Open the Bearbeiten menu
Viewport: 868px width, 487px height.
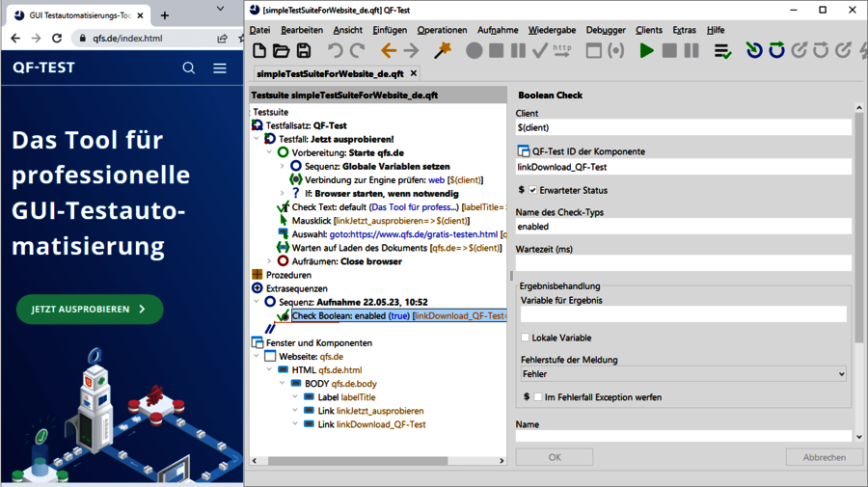tap(302, 30)
